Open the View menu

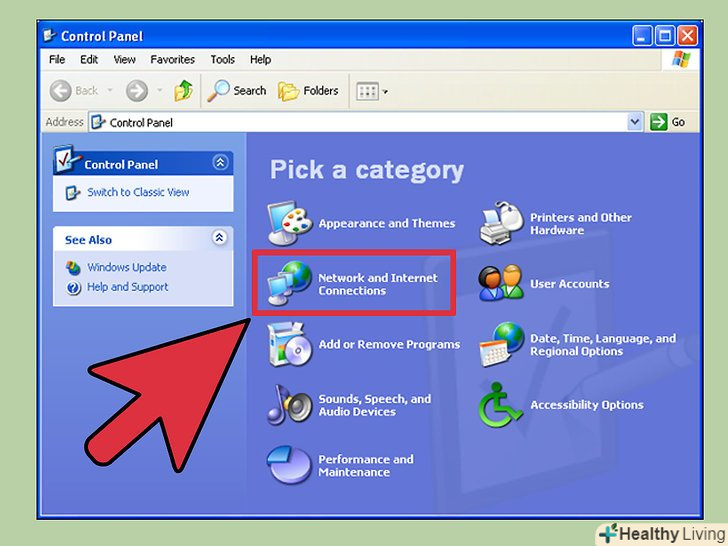pos(124,59)
